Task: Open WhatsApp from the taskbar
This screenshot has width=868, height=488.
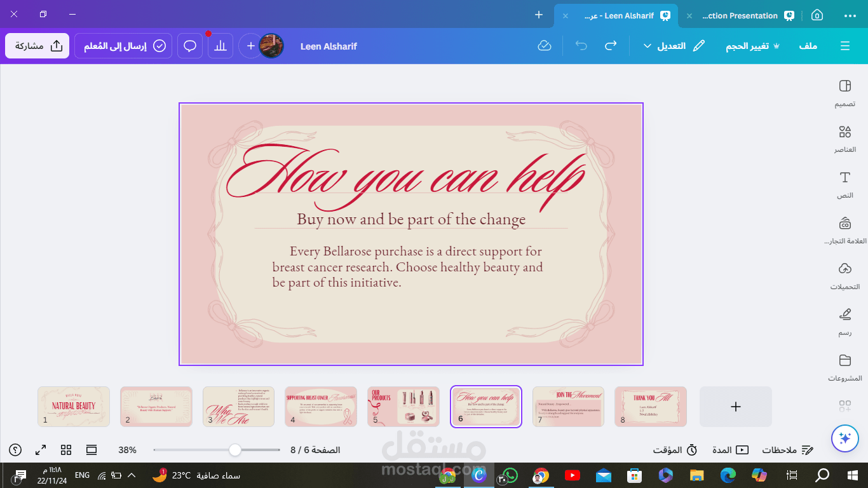Action: pos(510,475)
